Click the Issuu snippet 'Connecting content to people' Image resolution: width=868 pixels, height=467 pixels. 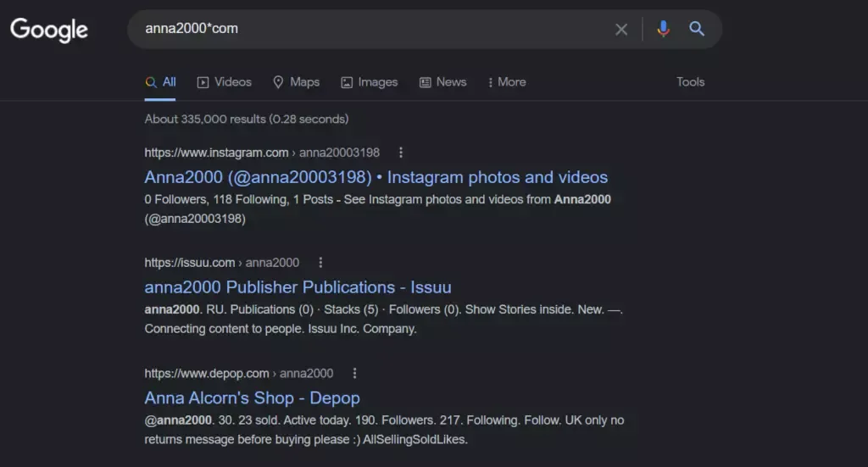pyautogui.click(x=224, y=329)
